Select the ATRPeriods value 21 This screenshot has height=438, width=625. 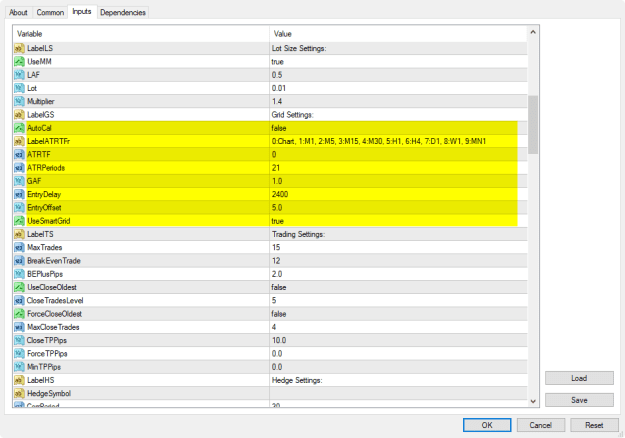[x=276, y=168]
